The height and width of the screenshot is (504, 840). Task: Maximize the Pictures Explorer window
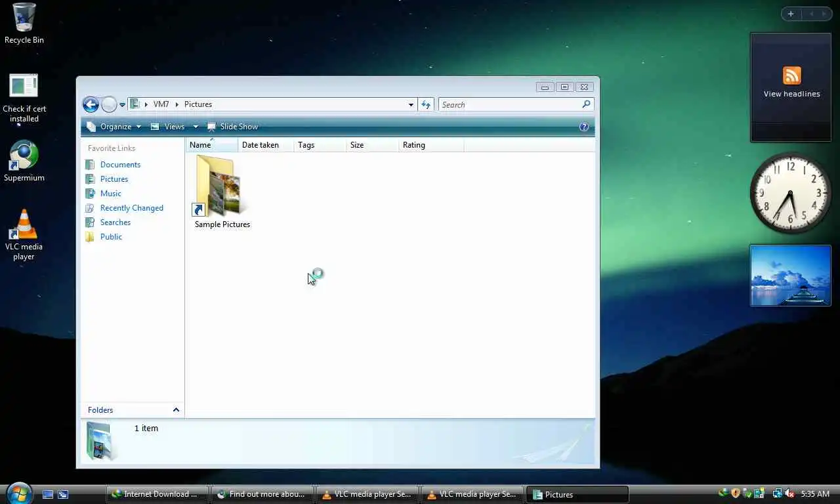pyautogui.click(x=564, y=87)
